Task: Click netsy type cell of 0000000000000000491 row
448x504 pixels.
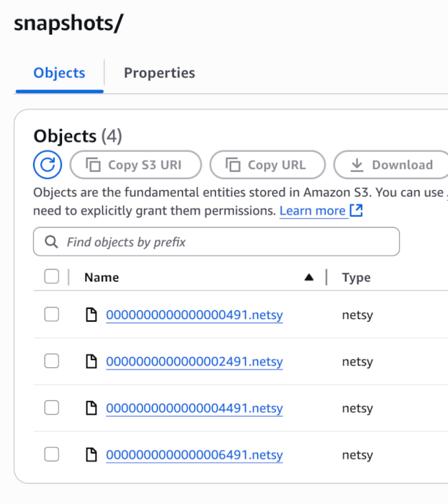Action: click(x=358, y=315)
